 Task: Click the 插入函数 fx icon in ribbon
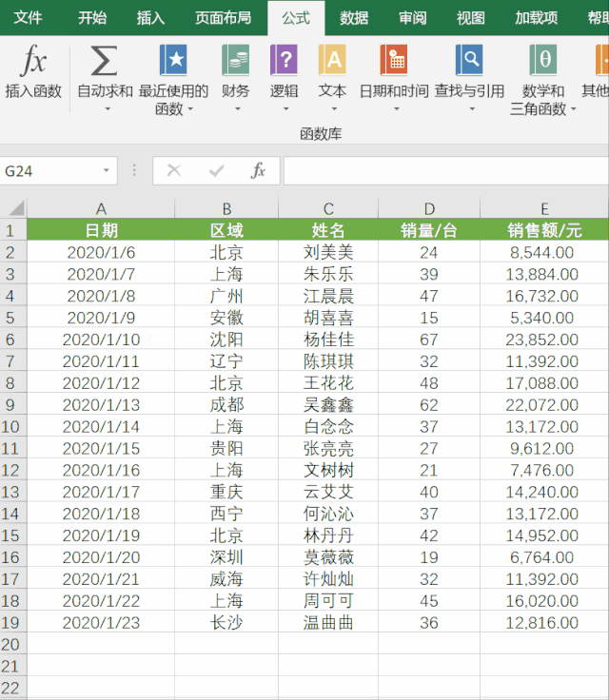33,60
